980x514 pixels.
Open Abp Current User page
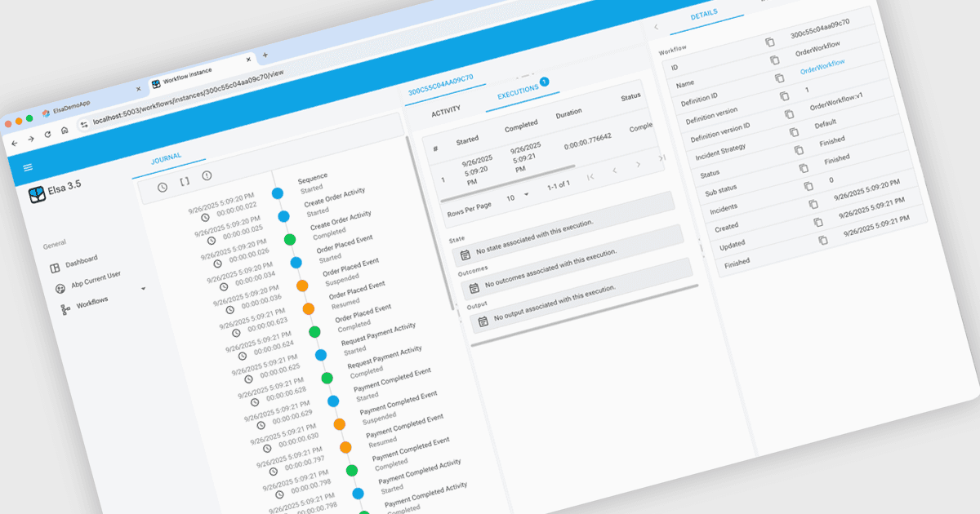click(96, 278)
